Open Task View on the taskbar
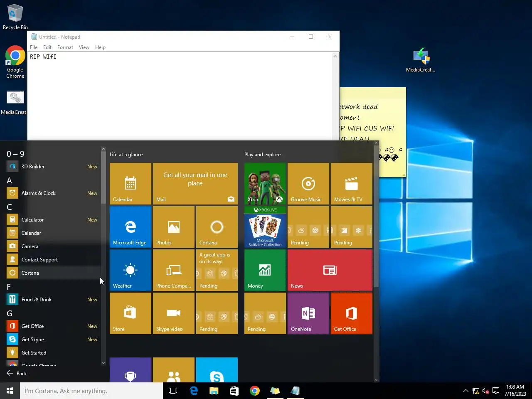This screenshot has width=532, height=399. coord(173,391)
